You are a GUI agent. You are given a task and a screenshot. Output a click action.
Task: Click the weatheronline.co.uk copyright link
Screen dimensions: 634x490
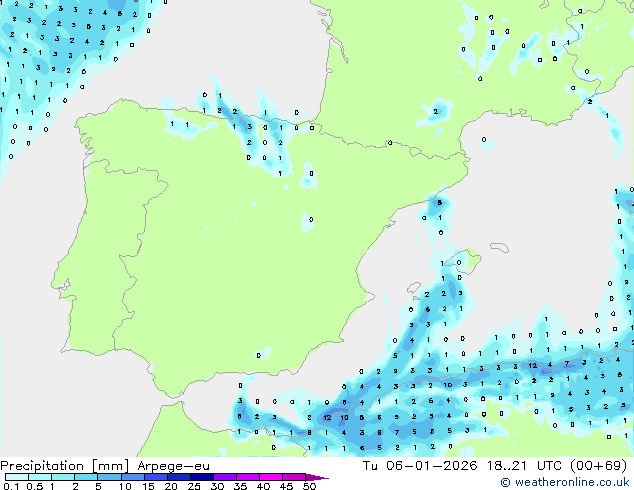pos(565,482)
